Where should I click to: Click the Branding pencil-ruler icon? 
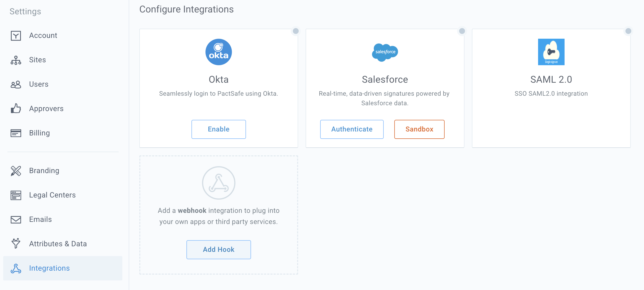coord(16,171)
